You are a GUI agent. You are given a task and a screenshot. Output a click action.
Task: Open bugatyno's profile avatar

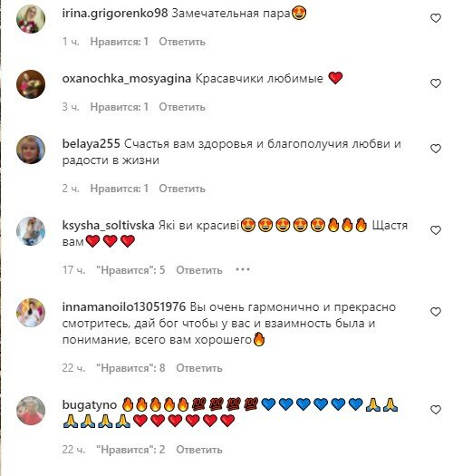click(x=31, y=411)
